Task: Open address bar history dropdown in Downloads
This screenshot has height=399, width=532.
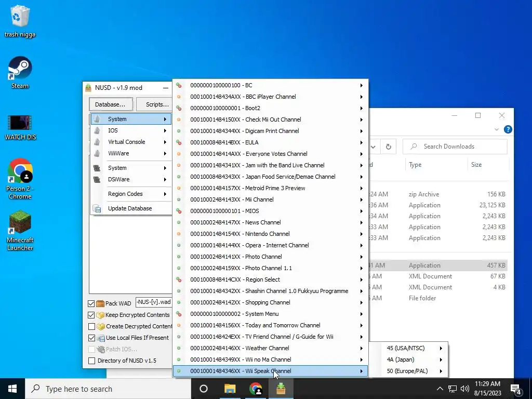Action: click(x=373, y=147)
